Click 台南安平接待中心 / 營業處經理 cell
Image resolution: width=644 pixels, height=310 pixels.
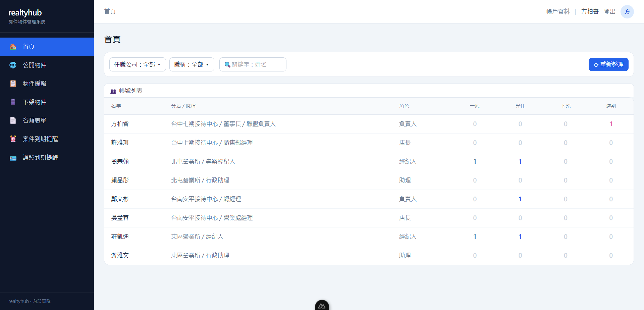coord(212,218)
